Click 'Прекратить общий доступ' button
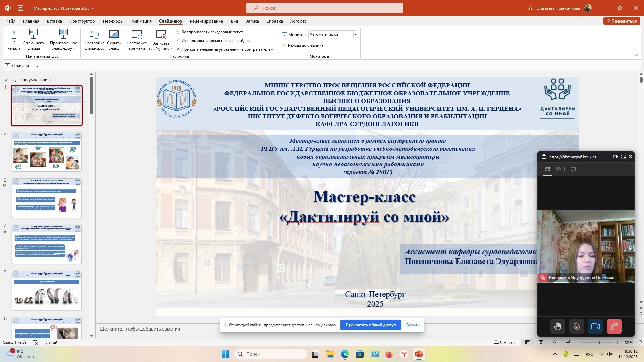Viewport: 644px width, 362px height. click(371, 325)
